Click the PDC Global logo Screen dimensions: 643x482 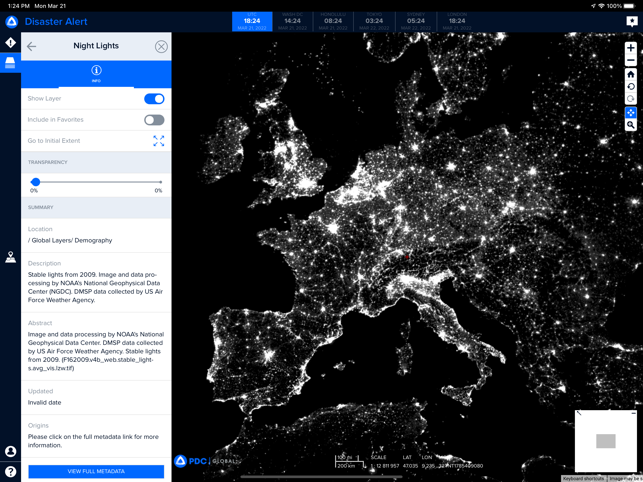pos(206,461)
